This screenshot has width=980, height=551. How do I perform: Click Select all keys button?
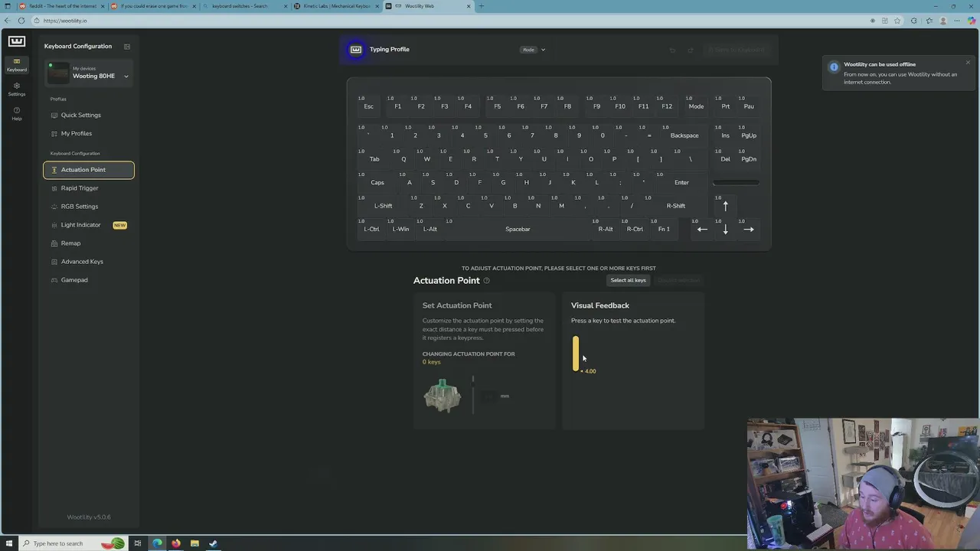click(x=628, y=280)
